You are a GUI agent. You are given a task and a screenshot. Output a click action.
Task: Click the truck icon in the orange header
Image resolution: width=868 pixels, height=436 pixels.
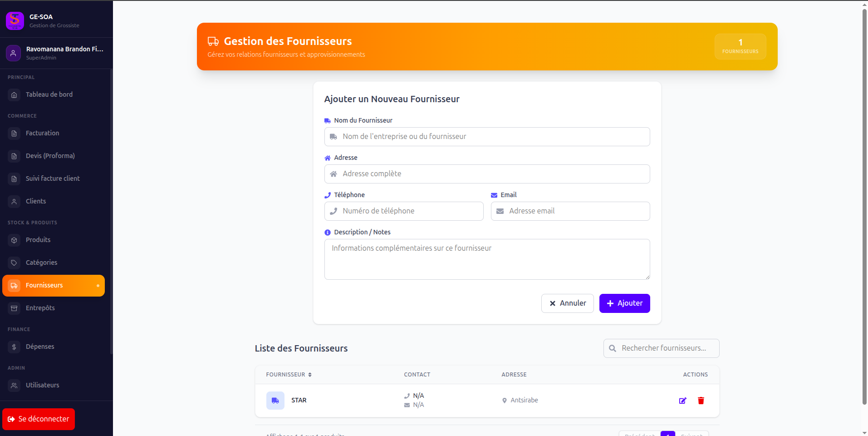pyautogui.click(x=213, y=41)
